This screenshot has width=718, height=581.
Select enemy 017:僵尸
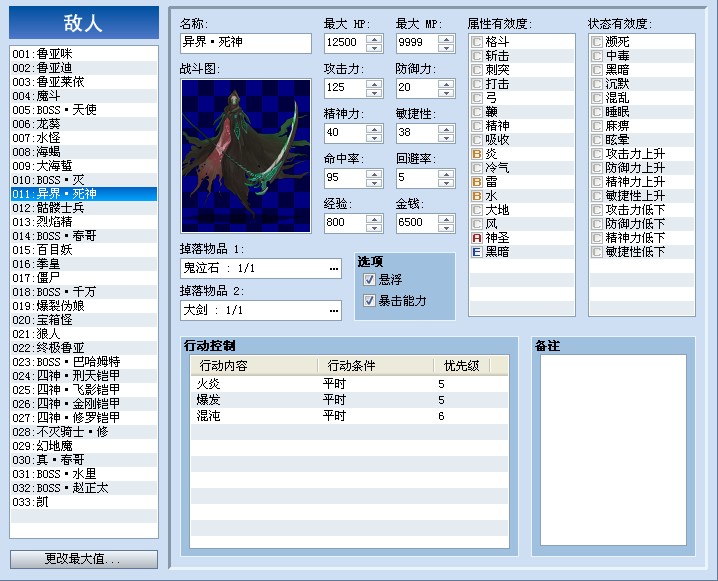click(x=84, y=278)
